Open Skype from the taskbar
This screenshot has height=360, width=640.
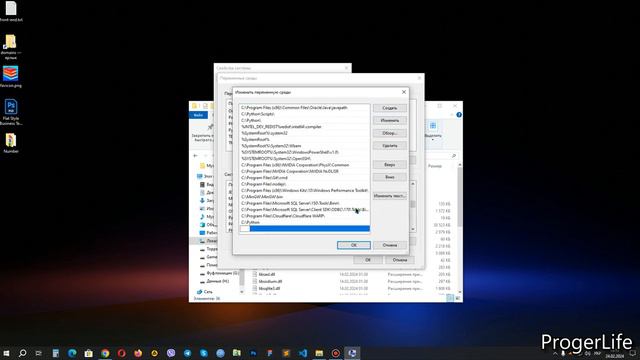[x=204, y=353]
